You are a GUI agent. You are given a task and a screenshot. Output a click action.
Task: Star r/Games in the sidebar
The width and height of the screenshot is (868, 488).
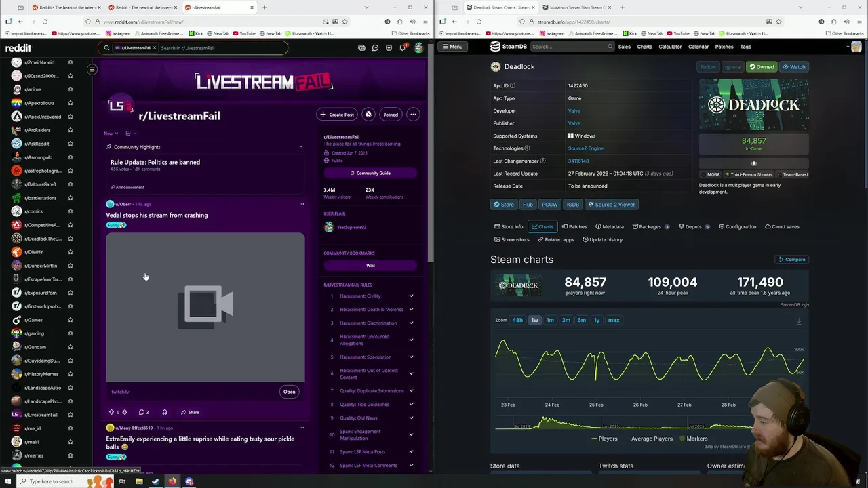coord(70,320)
